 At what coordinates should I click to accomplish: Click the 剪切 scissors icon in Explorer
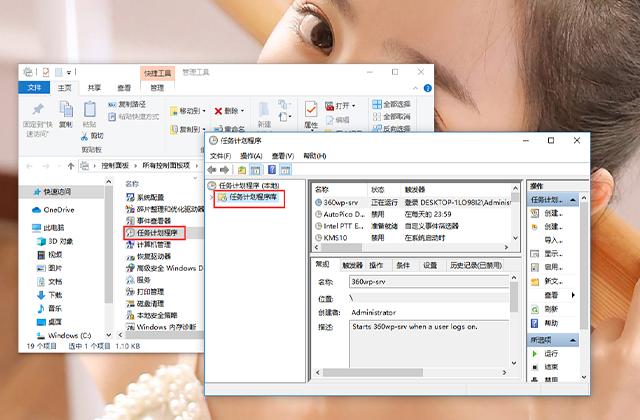(x=84, y=136)
